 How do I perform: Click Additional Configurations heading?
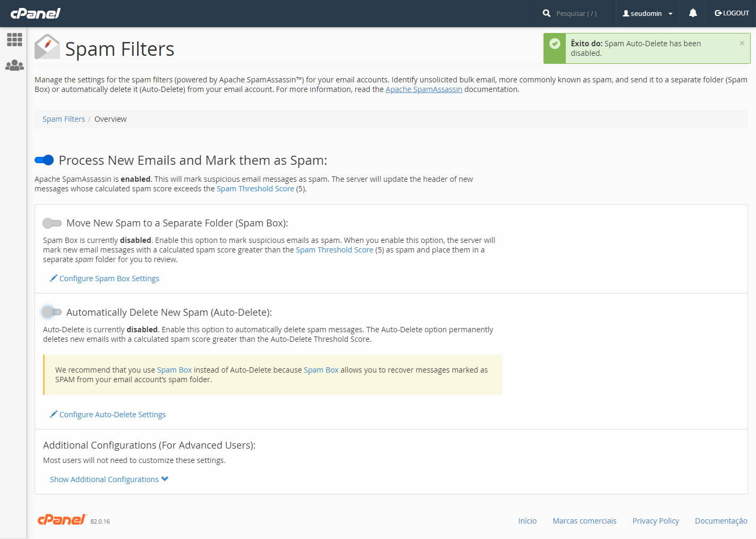149,445
